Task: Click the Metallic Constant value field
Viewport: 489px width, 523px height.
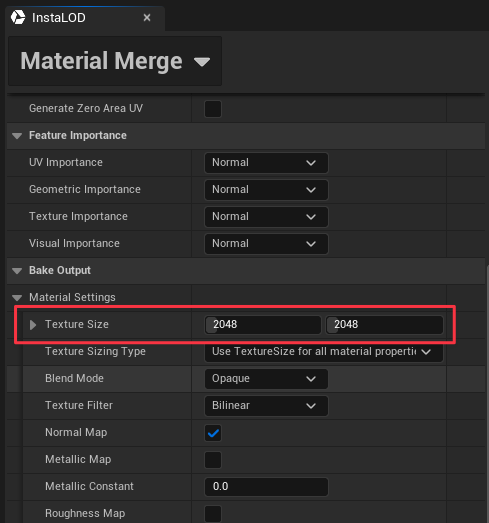Action: (266, 487)
